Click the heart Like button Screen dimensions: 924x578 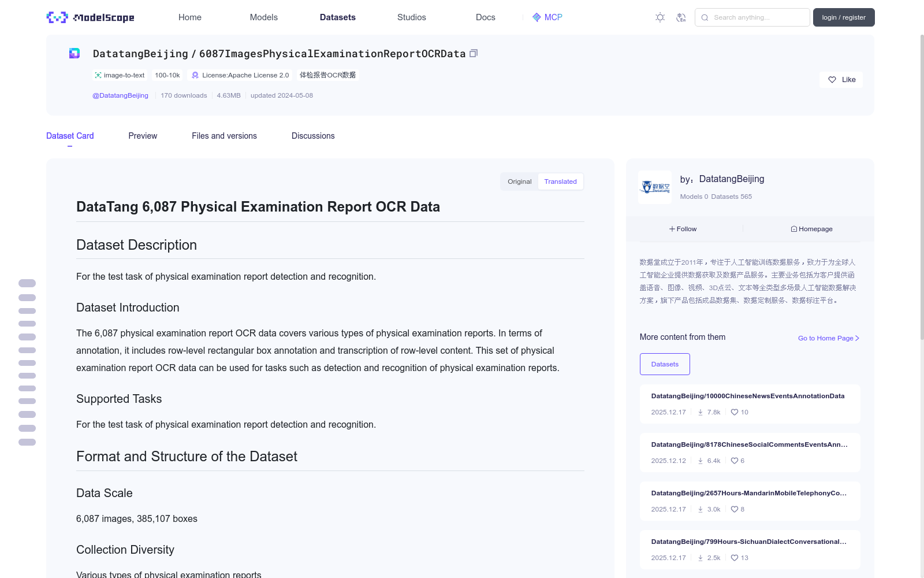click(x=841, y=80)
